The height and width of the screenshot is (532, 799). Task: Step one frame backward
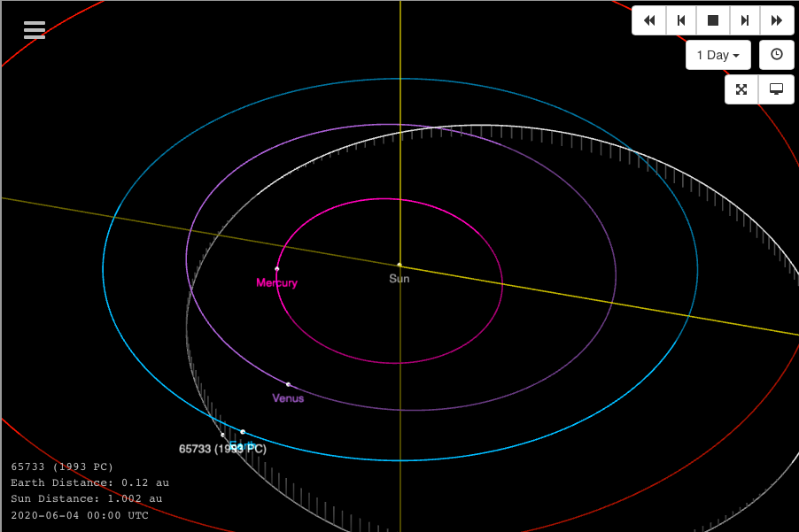tap(681, 20)
